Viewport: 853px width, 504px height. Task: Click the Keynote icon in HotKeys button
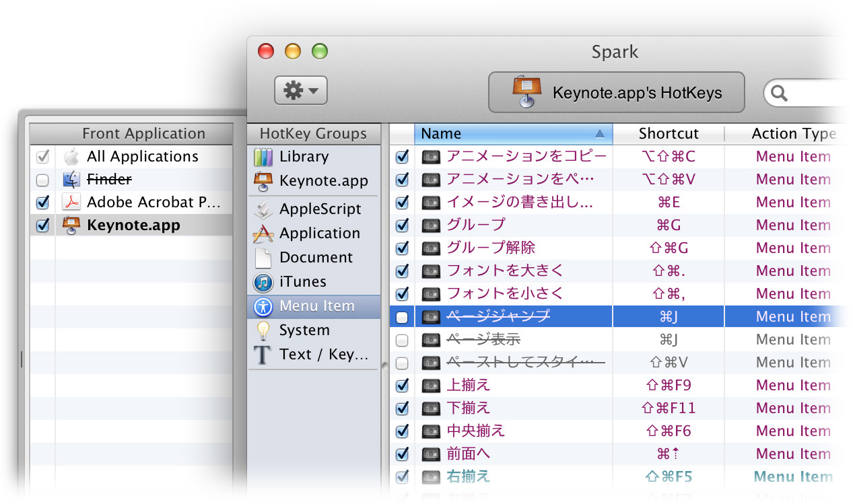click(526, 92)
